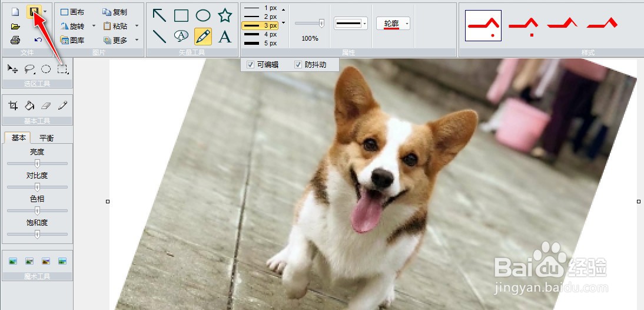Expand the 旋转 dropdown arrow
Image resolution: width=644 pixels, height=310 pixels.
coord(94,26)
